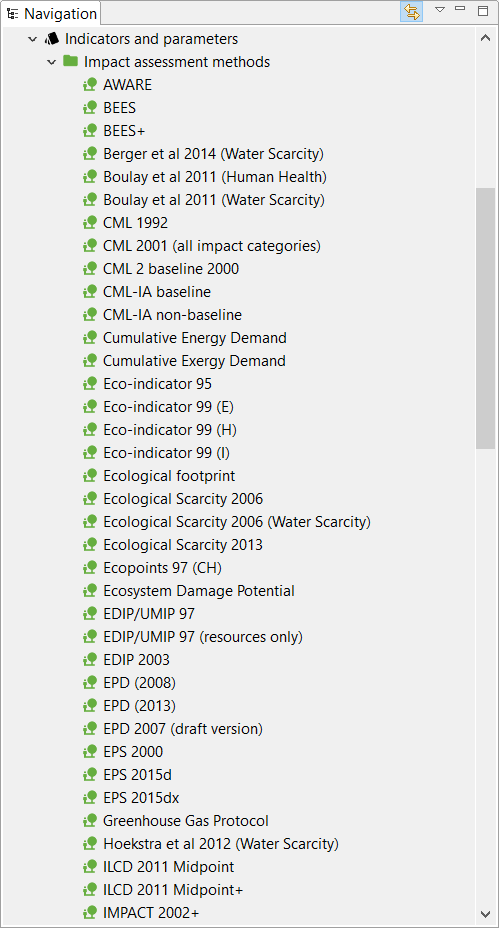Click the vertical scrollbar thumb

485,318
